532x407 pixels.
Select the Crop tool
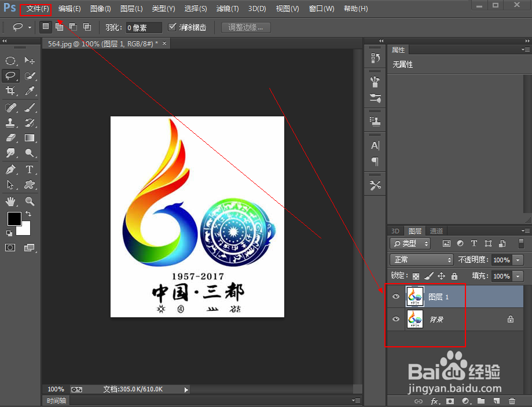click(x=10, y=91)
